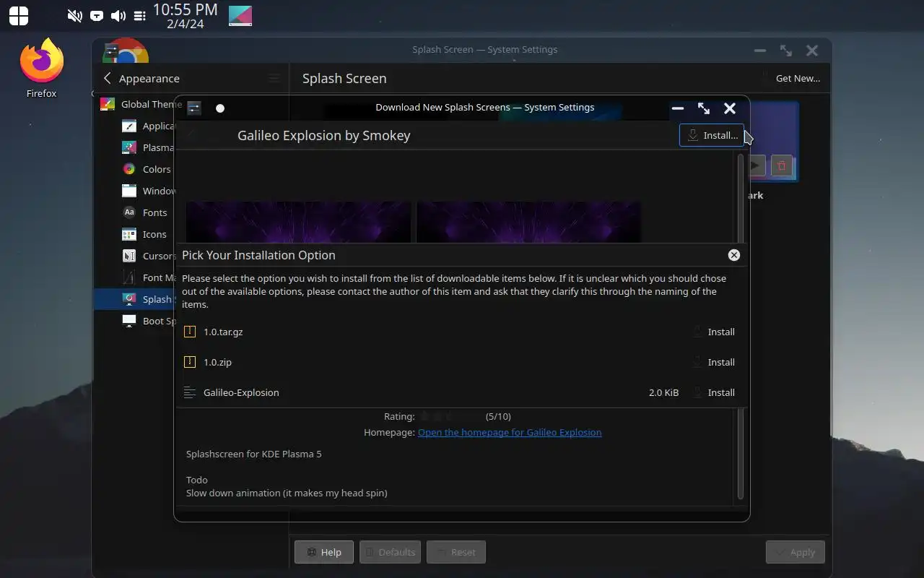Click the rating stars showing 5/10
Image resolution: width=924 pixels, height=578 pixels.
[451, 416]
